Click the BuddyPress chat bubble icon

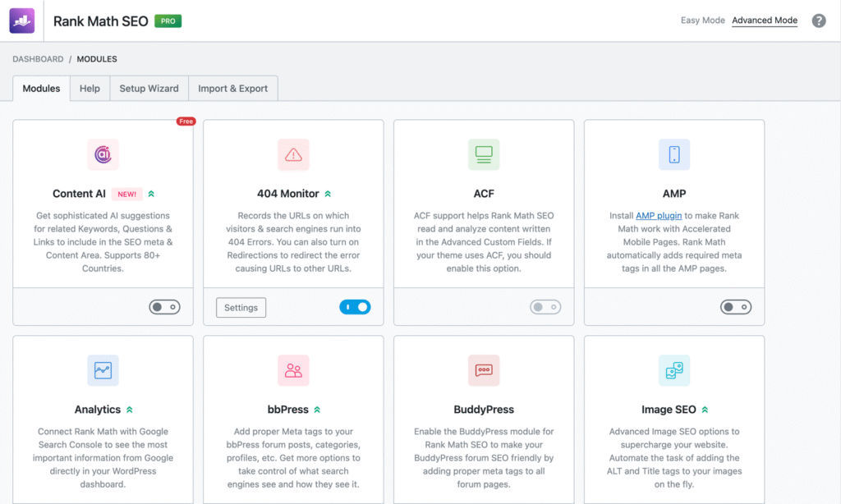tap(484, 370)
